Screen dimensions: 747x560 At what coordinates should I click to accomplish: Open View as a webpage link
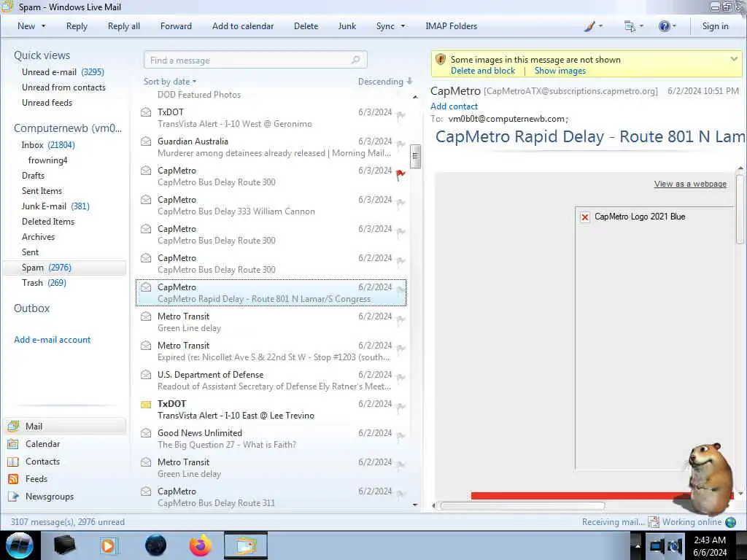click(690, 184)
